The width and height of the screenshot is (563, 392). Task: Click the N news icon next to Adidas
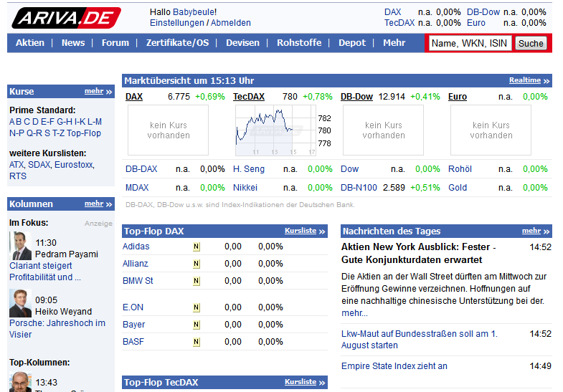pyautogui.click(x=196, y=247)
